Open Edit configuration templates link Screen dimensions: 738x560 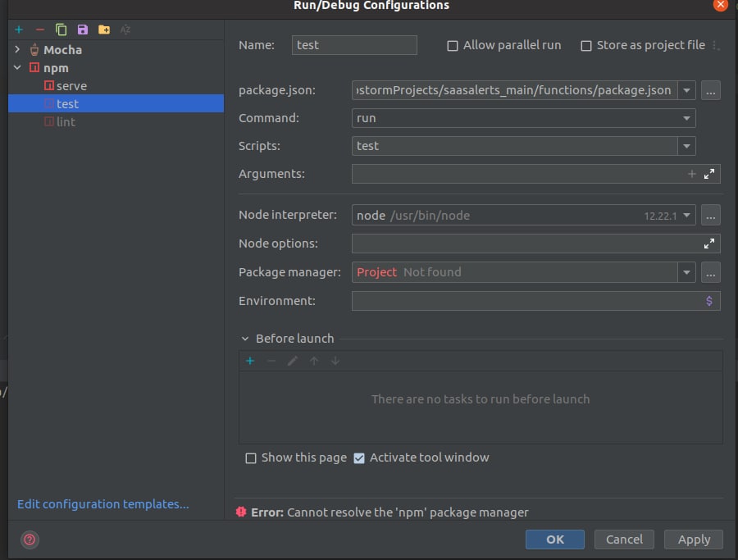[103, 504]
